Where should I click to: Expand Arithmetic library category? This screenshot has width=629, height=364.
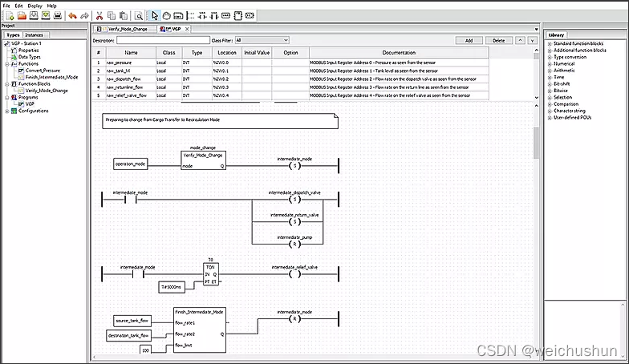coord(550,71)
